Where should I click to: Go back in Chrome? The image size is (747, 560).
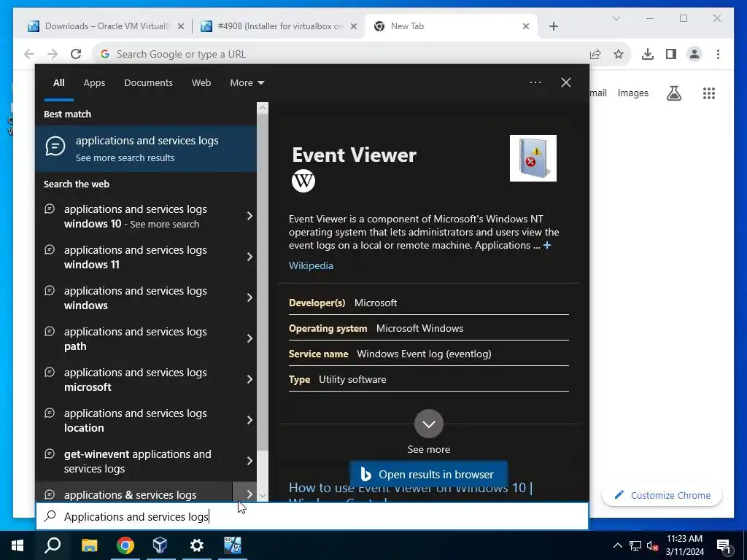29,54
